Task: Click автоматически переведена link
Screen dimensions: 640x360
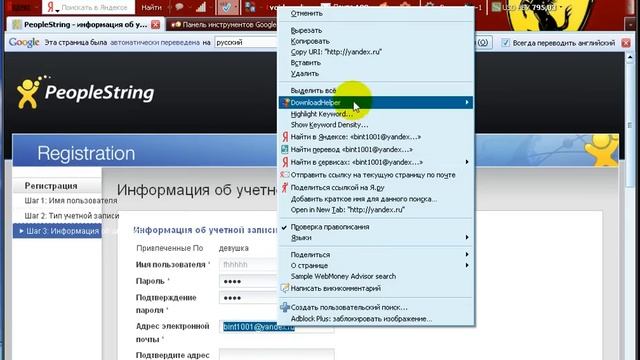Action: click(x=155, y=42)
